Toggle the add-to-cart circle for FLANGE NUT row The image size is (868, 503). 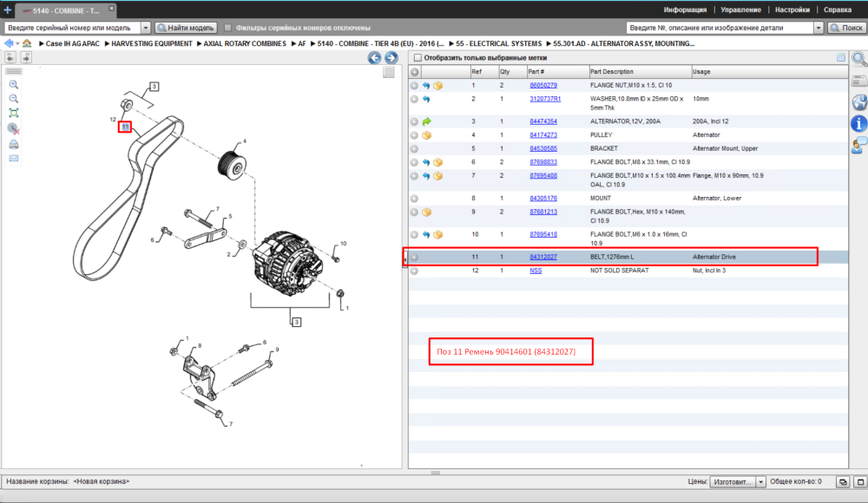pos(414,86)
